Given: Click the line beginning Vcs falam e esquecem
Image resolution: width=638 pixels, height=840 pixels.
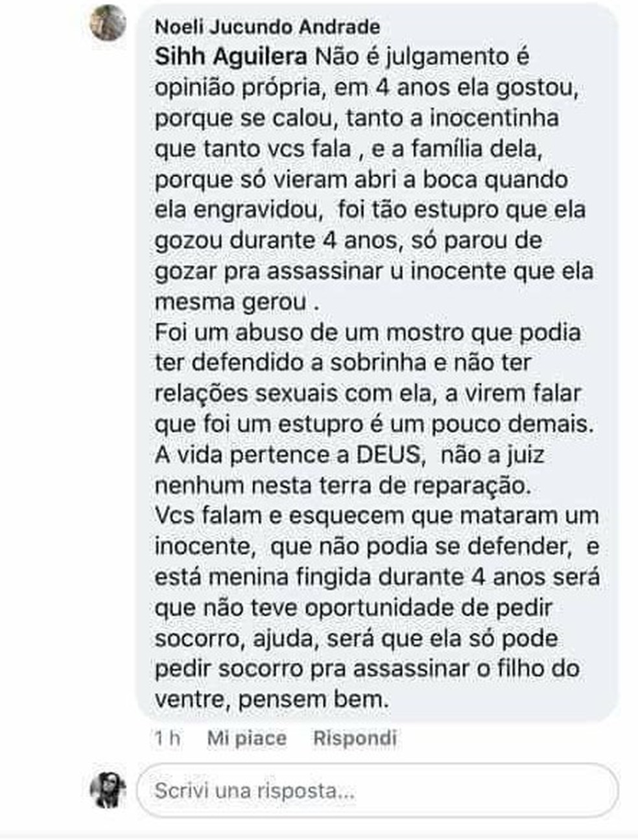Looking at the screenshot, I should pos(376,516).
